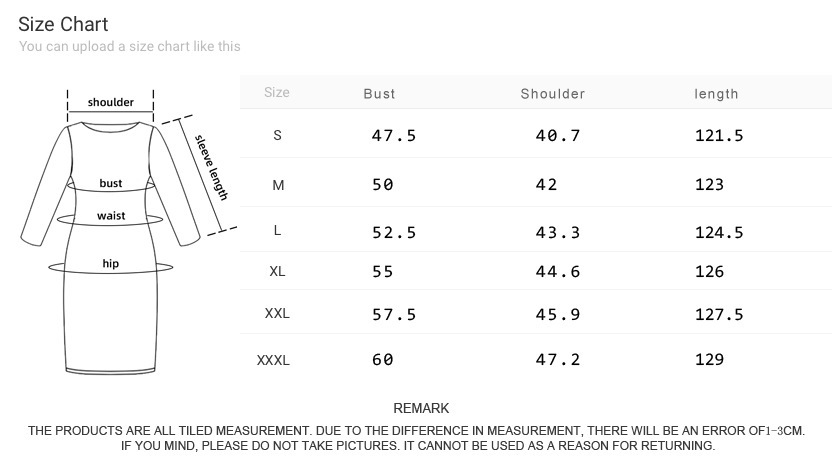Click the Shoulder column header
Screen dimensions: 832x464
tap(552, 94)
